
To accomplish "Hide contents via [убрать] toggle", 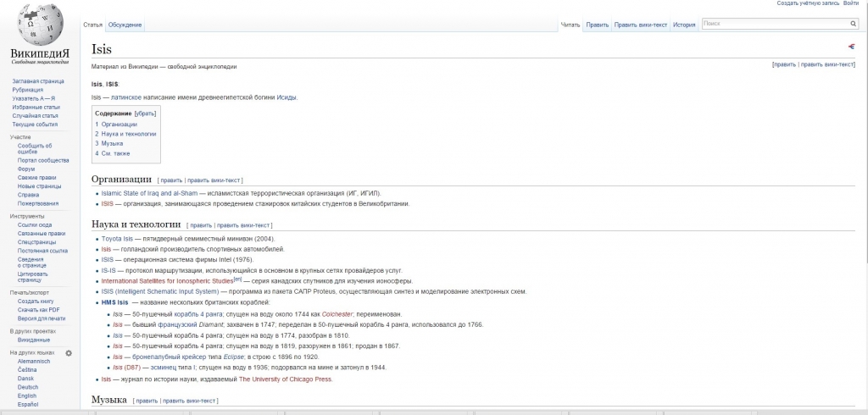I will click(x=145, y=113).
